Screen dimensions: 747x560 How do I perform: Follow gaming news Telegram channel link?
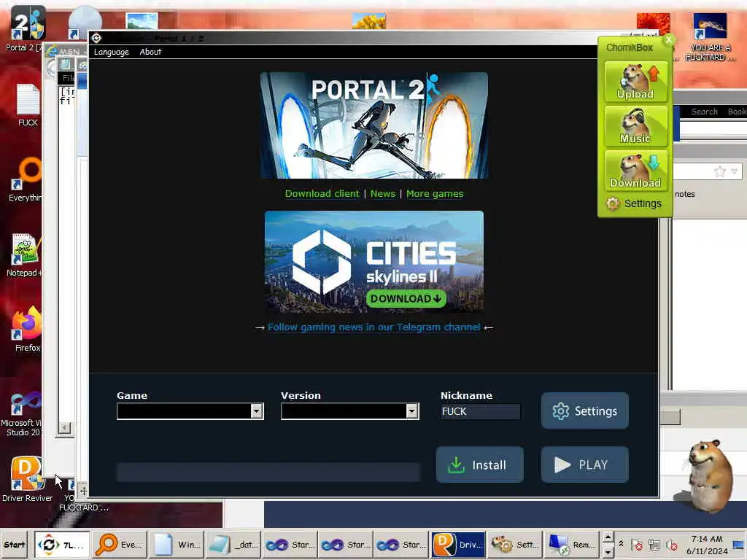point(374,327)
